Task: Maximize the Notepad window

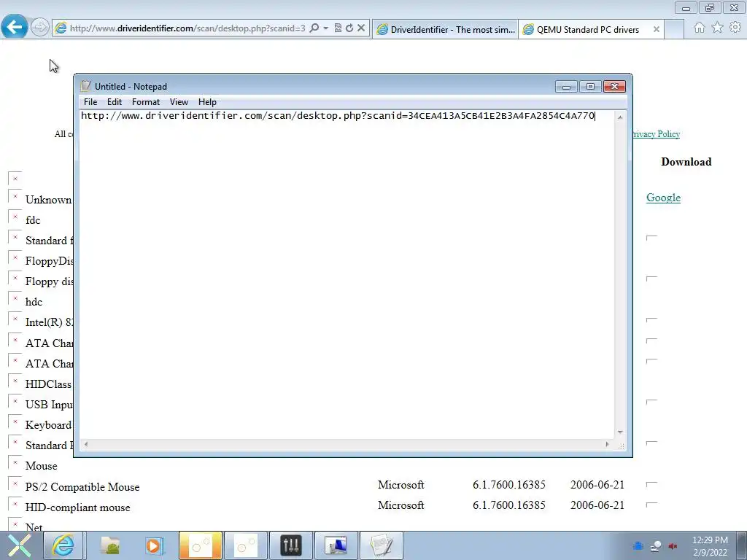Action: pos(590,86)
